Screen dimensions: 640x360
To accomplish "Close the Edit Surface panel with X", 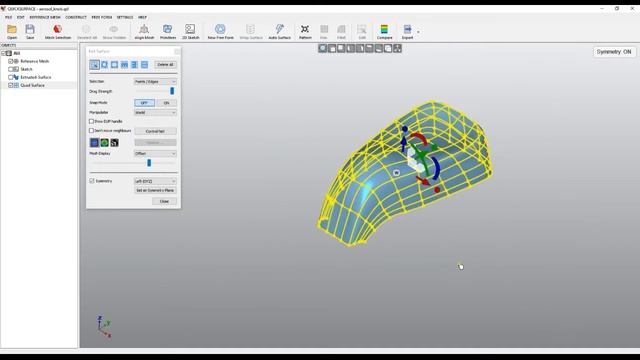I will point(177,51).
